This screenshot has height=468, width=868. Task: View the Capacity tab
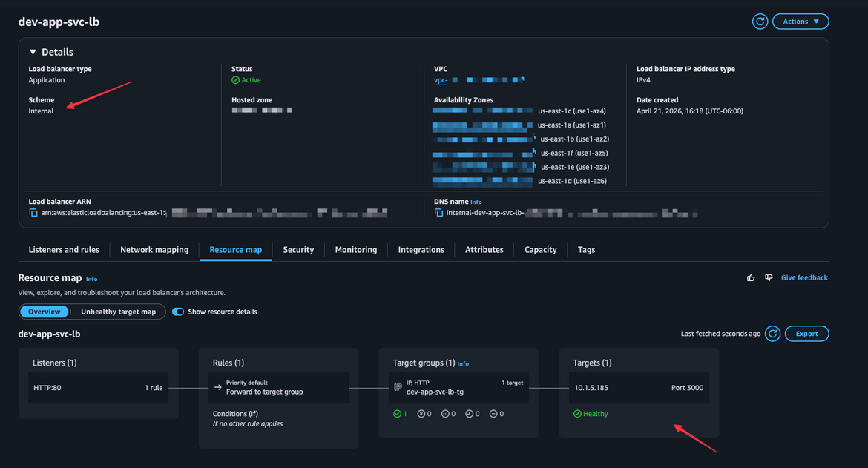pos(541,250)
